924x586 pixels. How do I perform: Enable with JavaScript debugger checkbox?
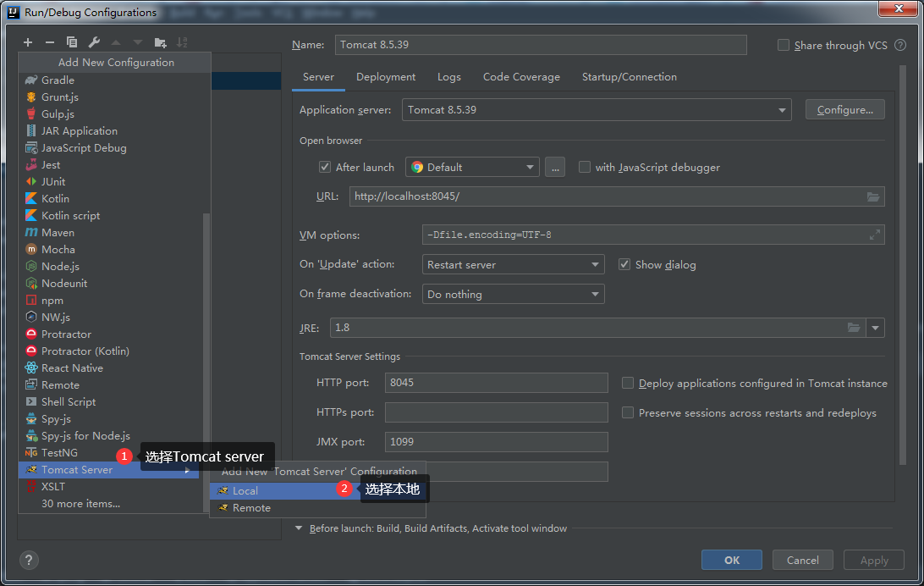click(585, 167)
